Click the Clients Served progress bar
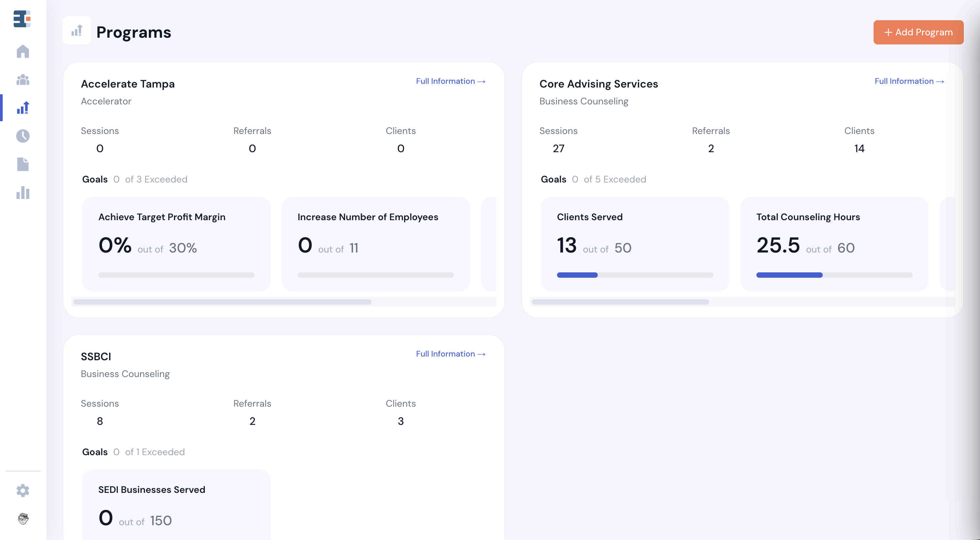This screenshot has width=980, height=540. coord(634,275)
